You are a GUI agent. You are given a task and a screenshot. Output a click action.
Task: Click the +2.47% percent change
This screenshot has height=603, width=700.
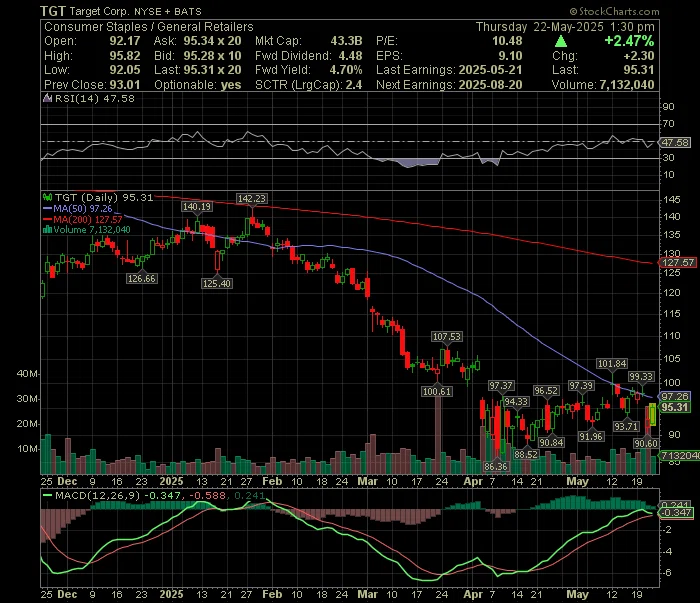pos(629,41)
